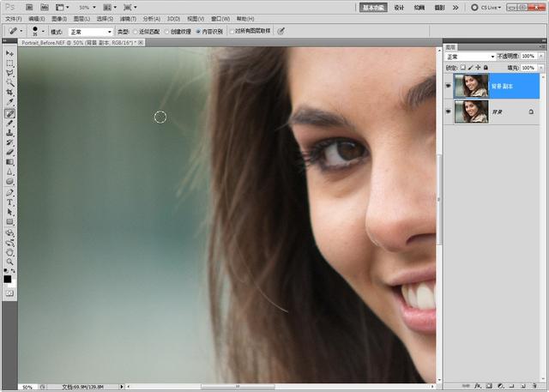Launch Mini Bridge from application bar

(x=45, y=7)
